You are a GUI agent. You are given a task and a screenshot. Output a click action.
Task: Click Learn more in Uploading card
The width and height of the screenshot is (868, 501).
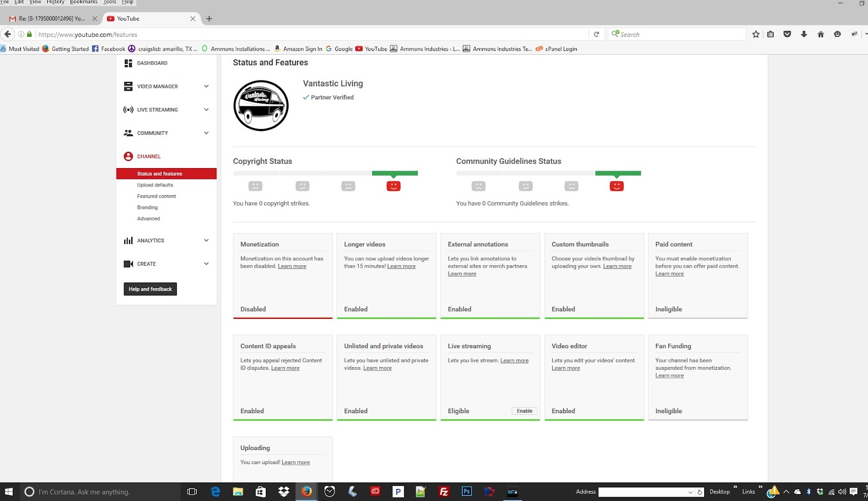pos(296,463)
